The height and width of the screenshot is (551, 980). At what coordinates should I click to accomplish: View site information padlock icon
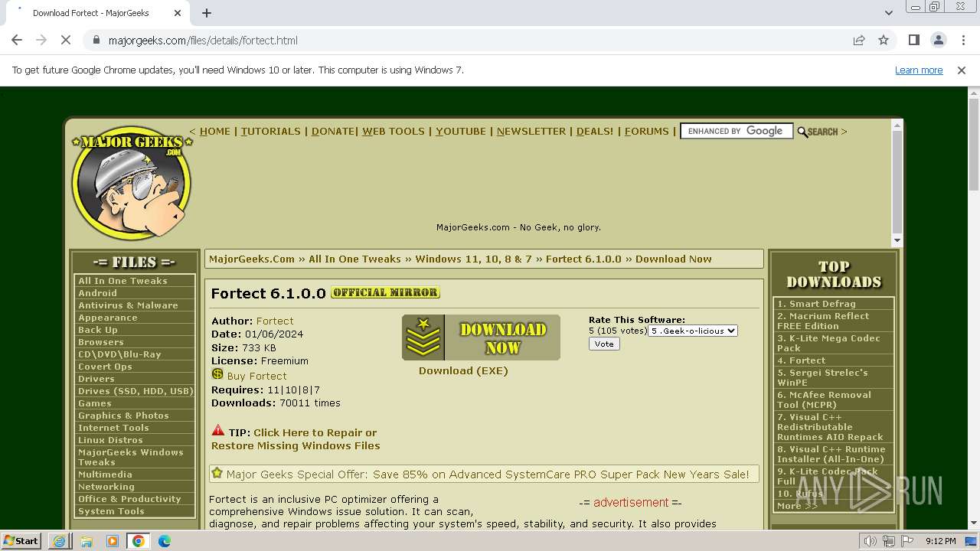coord(96,41)
